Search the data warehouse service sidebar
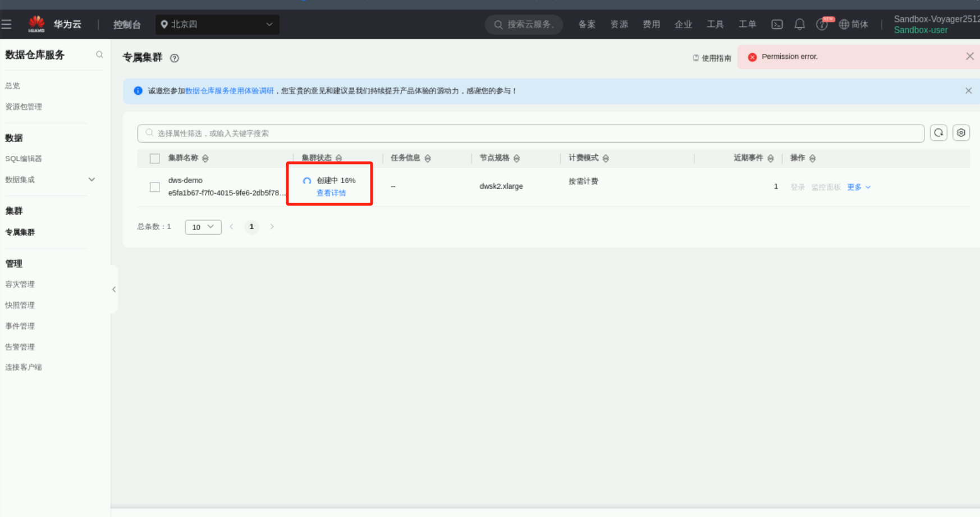 (99, 54)
